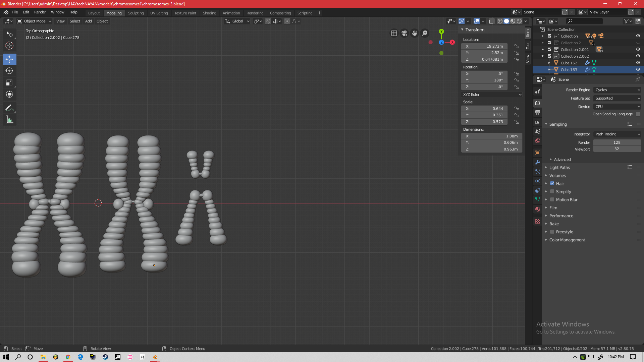Switch to UV Editing workspace tab
The height and width of the screenshot is (362, 644).
159,13
